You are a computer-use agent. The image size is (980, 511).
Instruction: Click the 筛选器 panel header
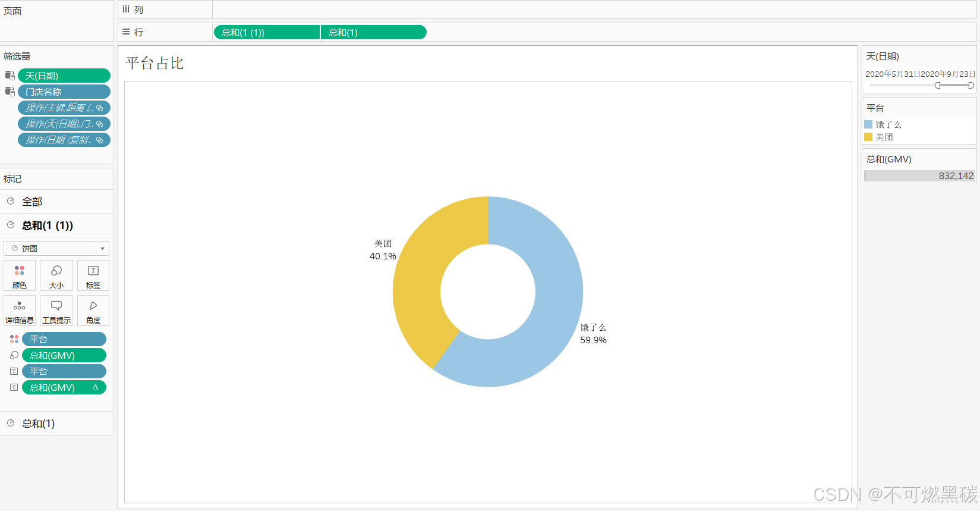point(17,56)
